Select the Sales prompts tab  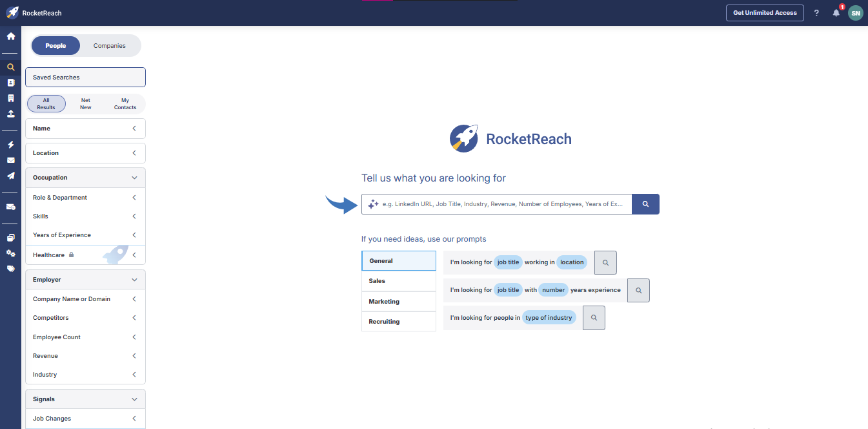pos(399,281)
